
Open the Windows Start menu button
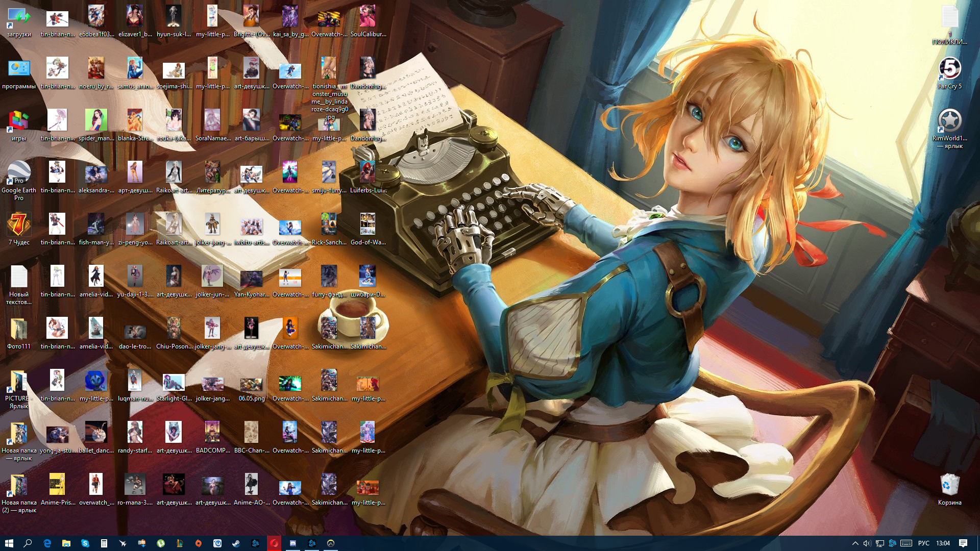[9, 543]
